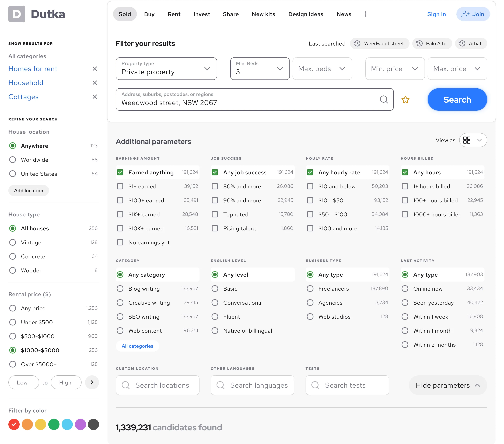Click the arrow button next to High price

click(92, 382)
